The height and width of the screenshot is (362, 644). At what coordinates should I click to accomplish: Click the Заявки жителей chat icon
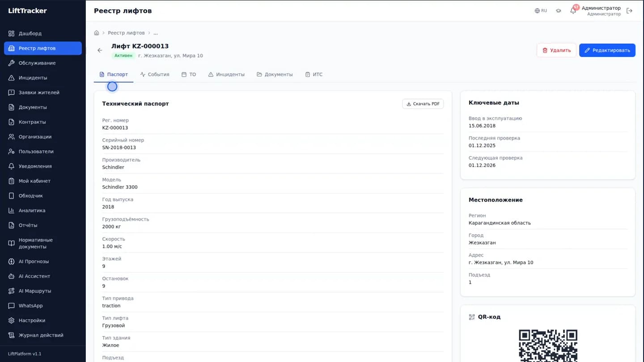point(12,93)
